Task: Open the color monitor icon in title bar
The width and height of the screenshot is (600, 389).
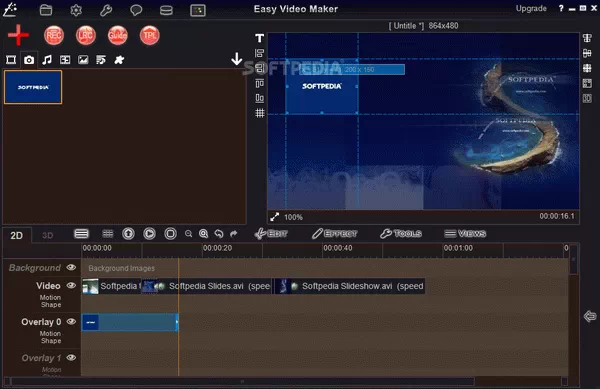Action: tap(198, 10)
